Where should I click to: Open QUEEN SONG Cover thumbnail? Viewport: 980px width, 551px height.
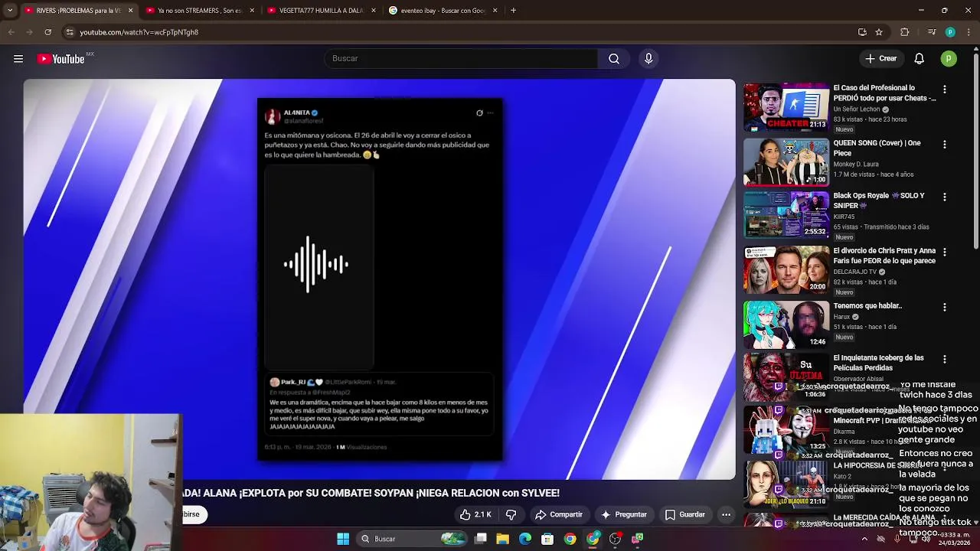786,162
